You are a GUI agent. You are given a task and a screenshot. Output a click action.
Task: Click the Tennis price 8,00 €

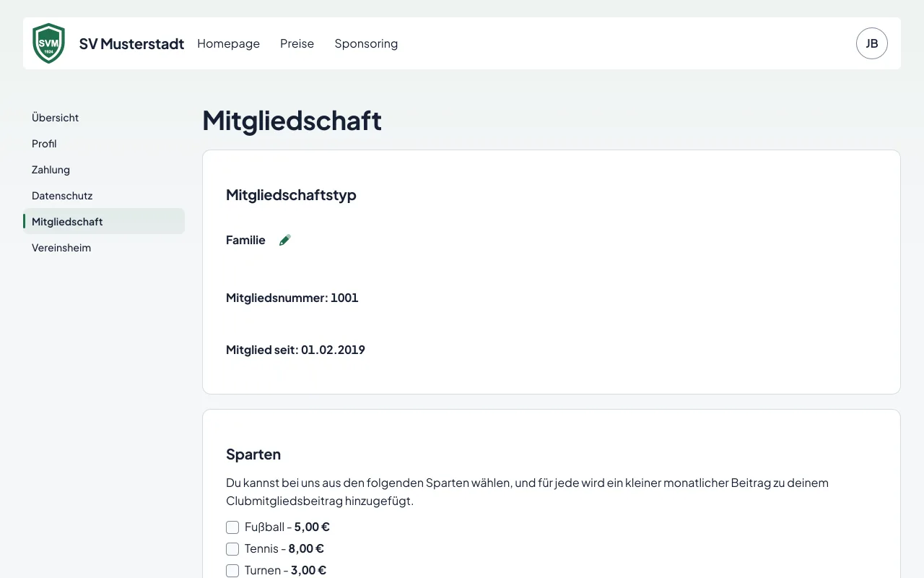coord(306,549)
